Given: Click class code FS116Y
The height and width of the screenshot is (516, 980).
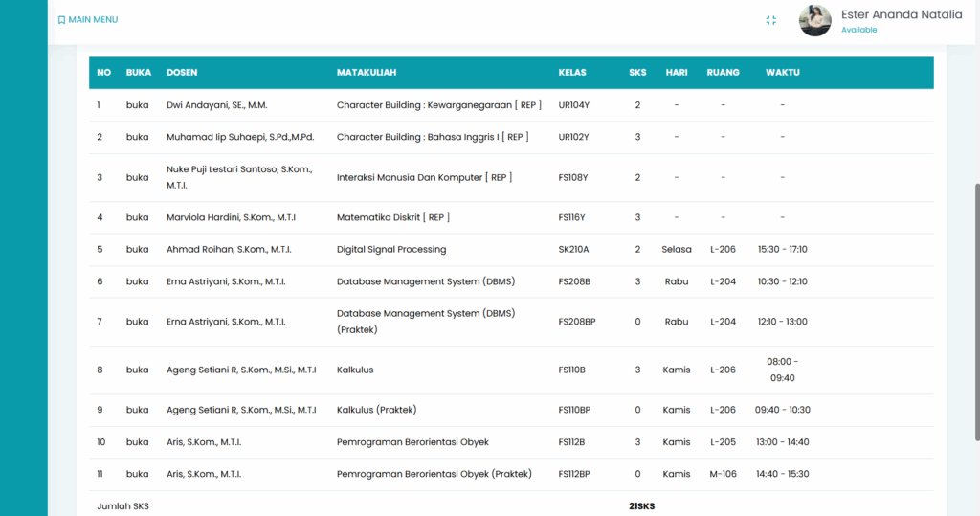Looking at the screenshot, I should (571, 217).
